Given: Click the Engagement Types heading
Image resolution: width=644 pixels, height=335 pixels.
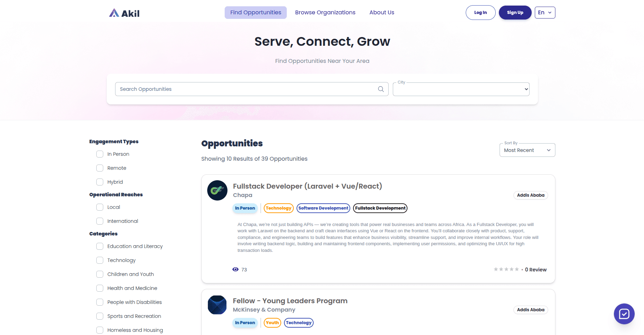Looking at the screenshot, I should tap(114, 141).
